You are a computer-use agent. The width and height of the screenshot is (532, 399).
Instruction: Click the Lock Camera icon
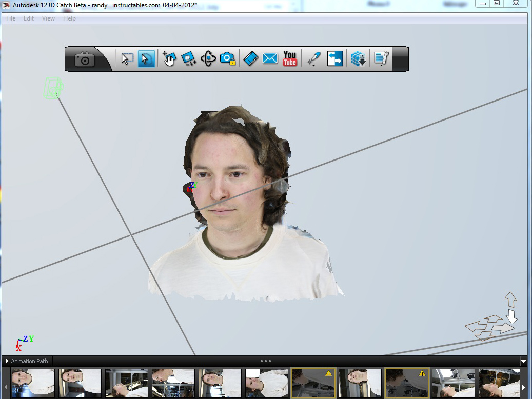(x=228, y=58)
